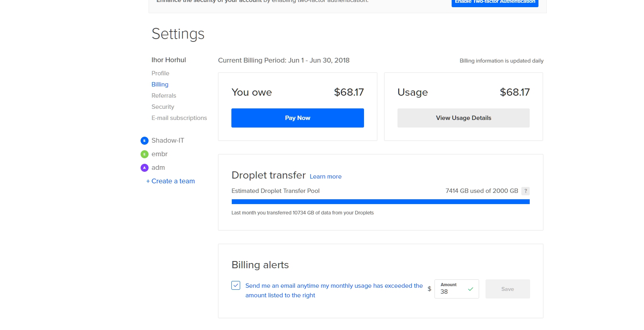Click Enable Two-factor Authentication button
Screen dimensions: 644x330
[495, 2]
